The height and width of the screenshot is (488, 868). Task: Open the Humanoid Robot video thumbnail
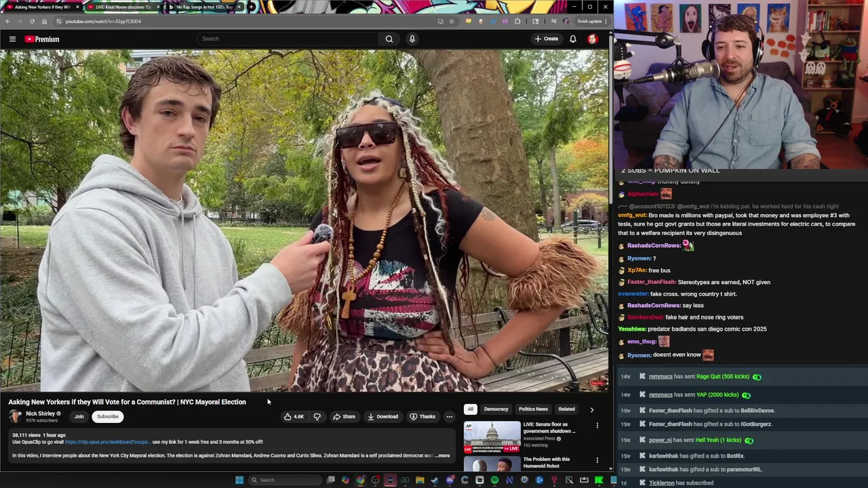[492, 464]
